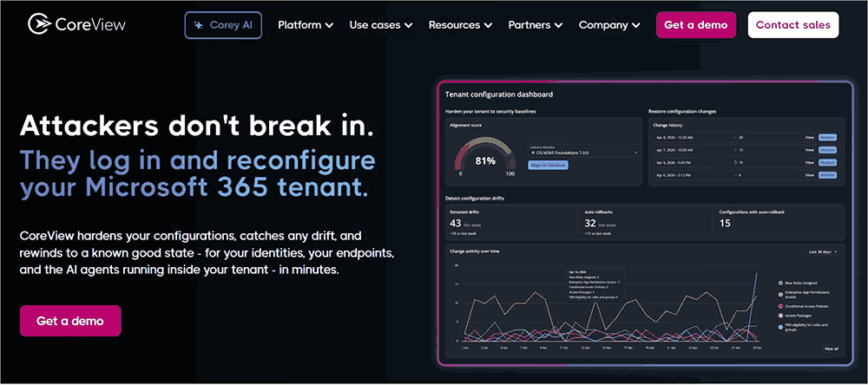Click the Contact sales button
This screenshot has width=868, height=385.
click(x=793, y=25)
